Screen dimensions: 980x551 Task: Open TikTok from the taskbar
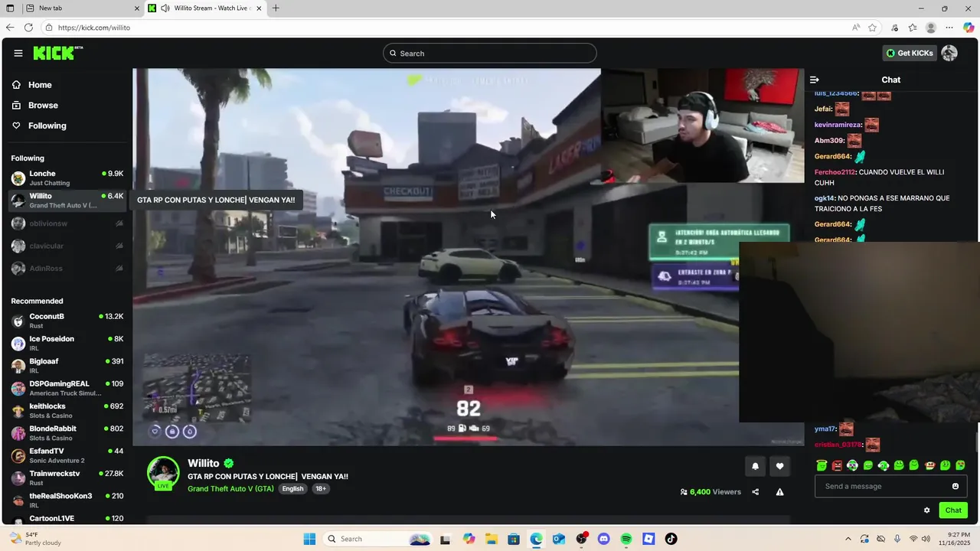pyautogui.click(x=671, y=539)
